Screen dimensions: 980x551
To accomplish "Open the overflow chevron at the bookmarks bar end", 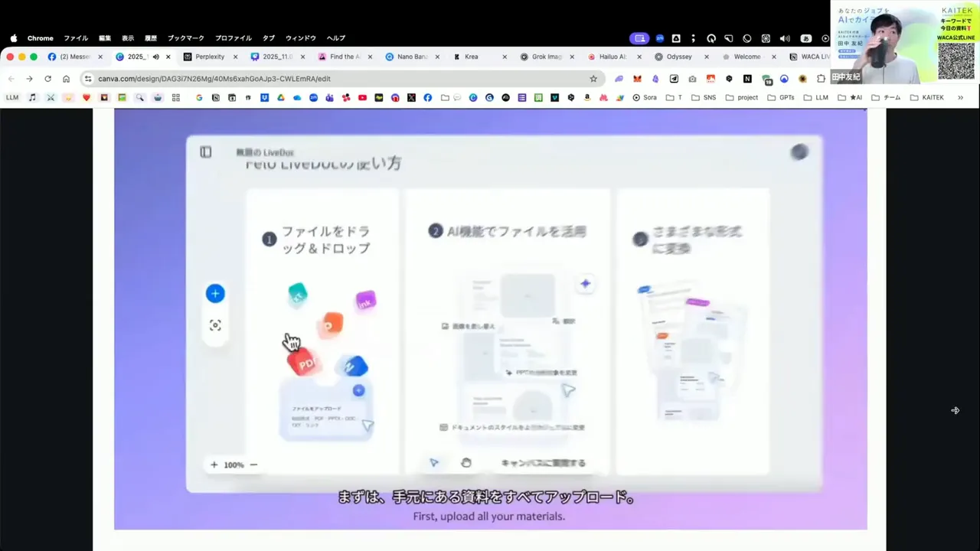I will 960,97.
